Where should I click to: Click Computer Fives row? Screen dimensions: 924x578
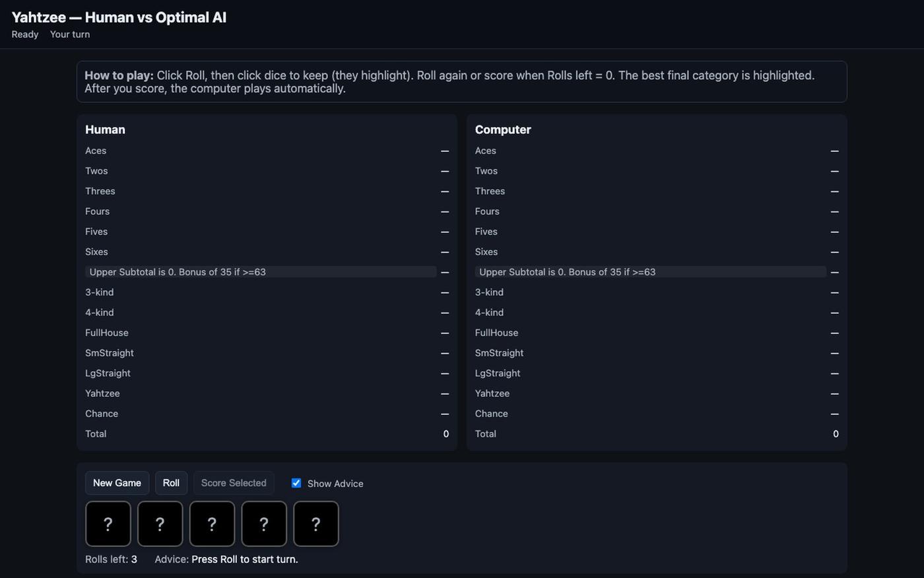click(x=657, y=232)
